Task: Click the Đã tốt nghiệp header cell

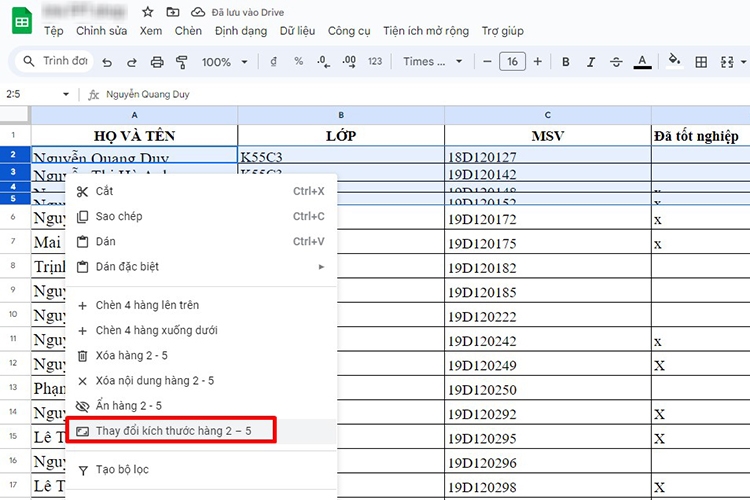Action: click(700, 135)
